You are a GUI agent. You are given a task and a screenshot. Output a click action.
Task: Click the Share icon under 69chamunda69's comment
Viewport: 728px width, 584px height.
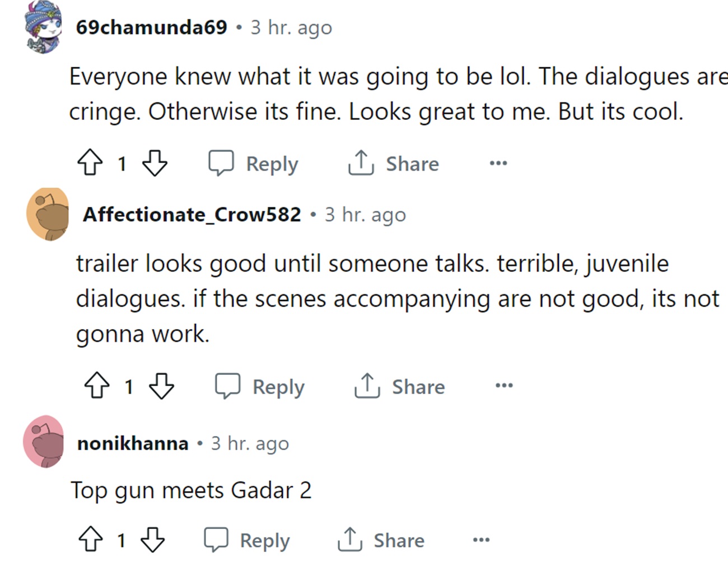click(x=361, y=164)
